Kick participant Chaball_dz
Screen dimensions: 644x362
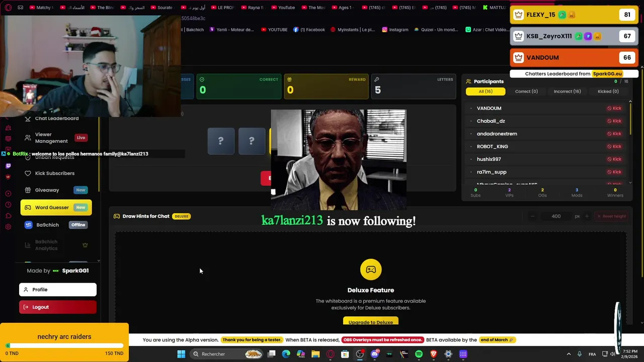614,121
